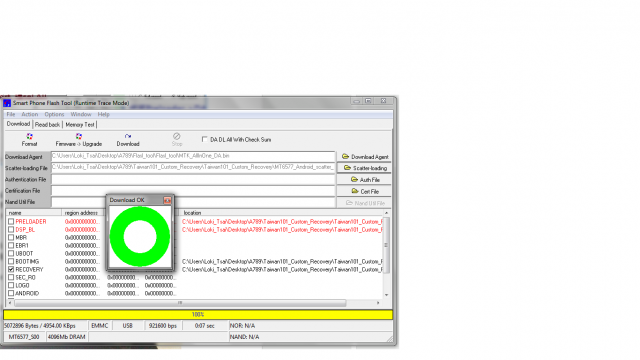
Task: Click the yellow 100% progress bar
Action: 198,314
